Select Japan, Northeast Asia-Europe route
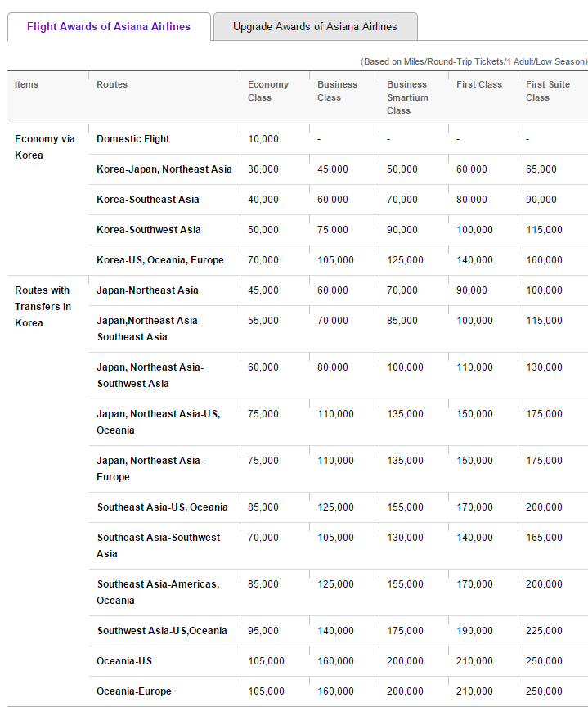This screenshot has width=588, height=716. (150, 469)
